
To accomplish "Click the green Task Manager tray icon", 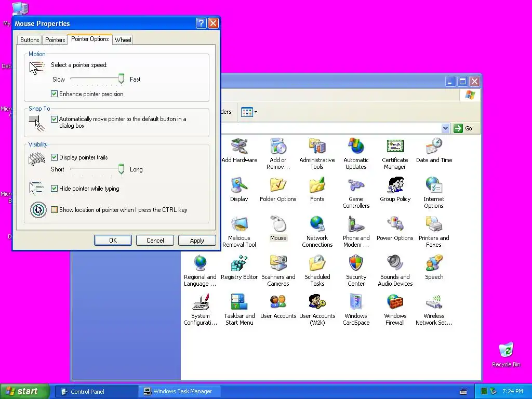I will click(485, 392).
